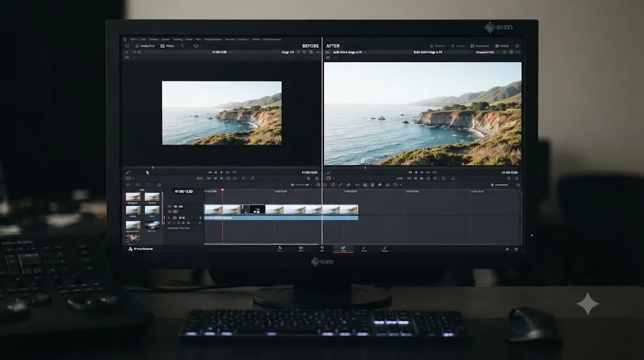Toggle the red mute button on the audio track header
The image size is (644, 360).
pyautogui.click(x=169, y=223)
